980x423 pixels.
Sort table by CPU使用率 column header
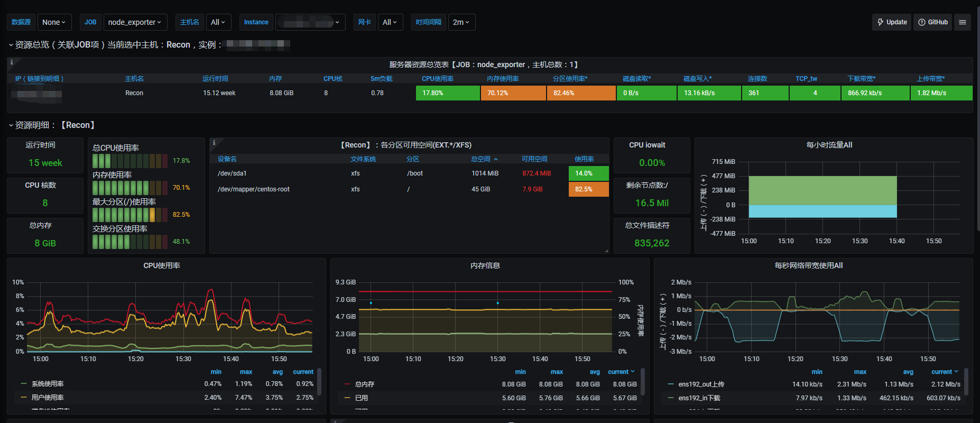click(438, 79)
